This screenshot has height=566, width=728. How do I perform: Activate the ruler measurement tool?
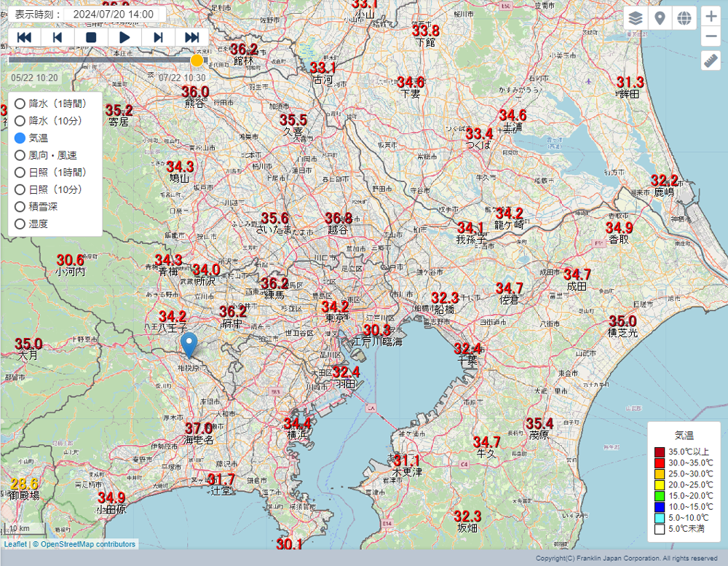click(x=711, y=61)
